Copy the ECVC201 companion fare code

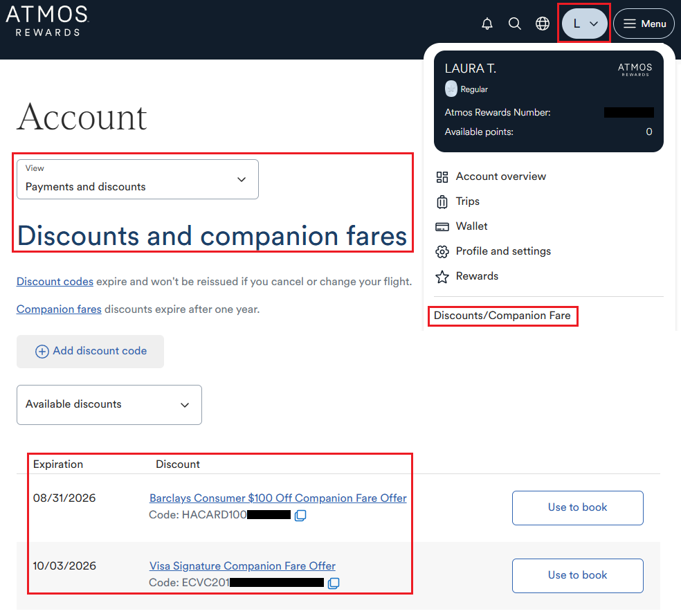(333, 583)
